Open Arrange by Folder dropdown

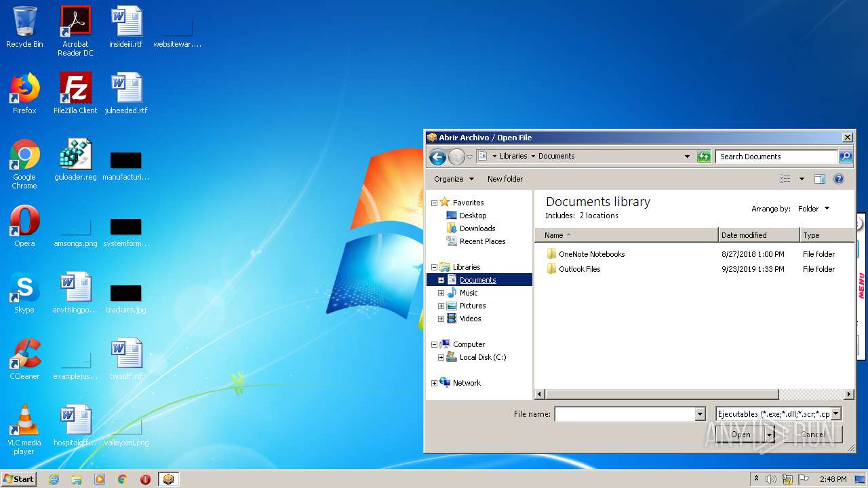pos(813,209)
